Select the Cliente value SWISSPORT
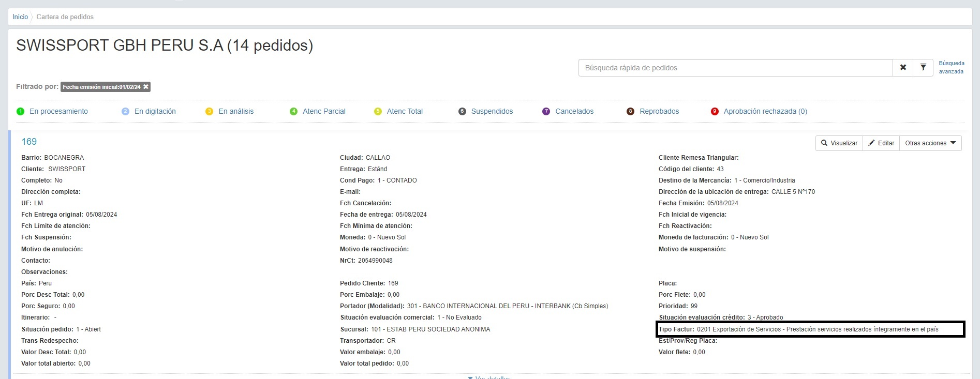The image size is (980, 379). [x=67, y=169]
